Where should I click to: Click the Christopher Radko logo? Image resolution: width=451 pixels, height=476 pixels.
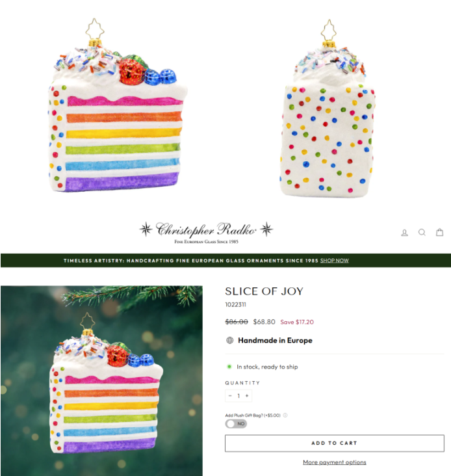[206, 232]
